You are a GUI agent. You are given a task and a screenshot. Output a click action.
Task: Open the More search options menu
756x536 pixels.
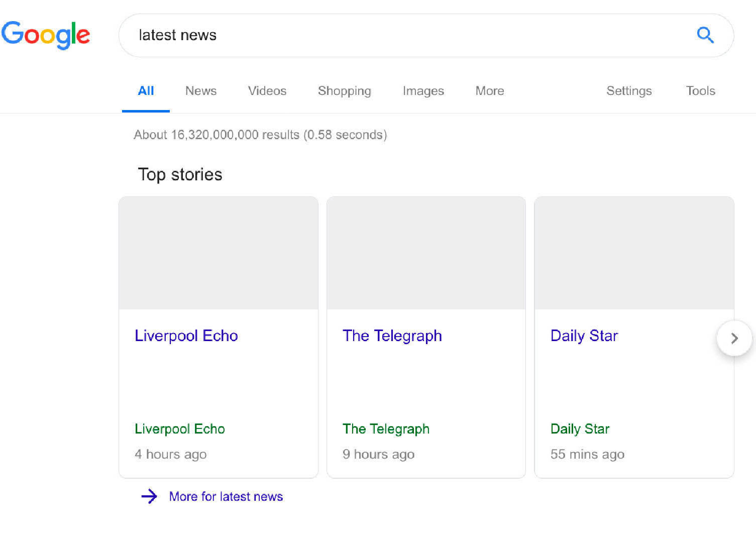(x=489, y=91)
